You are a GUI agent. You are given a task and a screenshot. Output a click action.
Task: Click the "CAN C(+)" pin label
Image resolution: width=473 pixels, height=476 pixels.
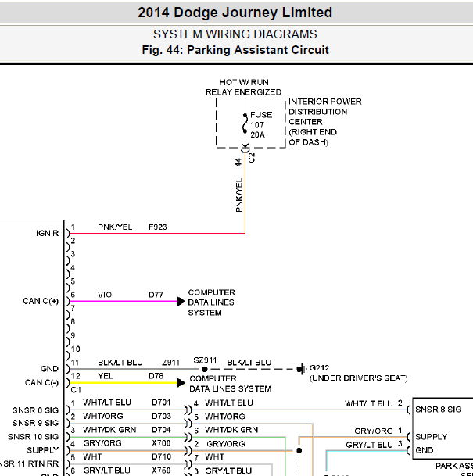41,301
